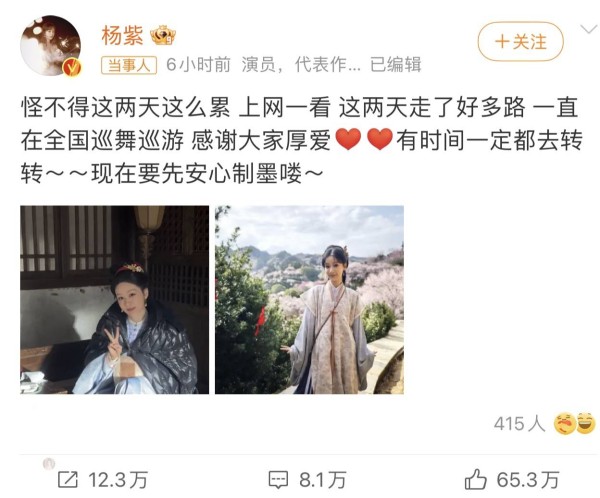Tap the thumbs-up like icon

[475, 479]
